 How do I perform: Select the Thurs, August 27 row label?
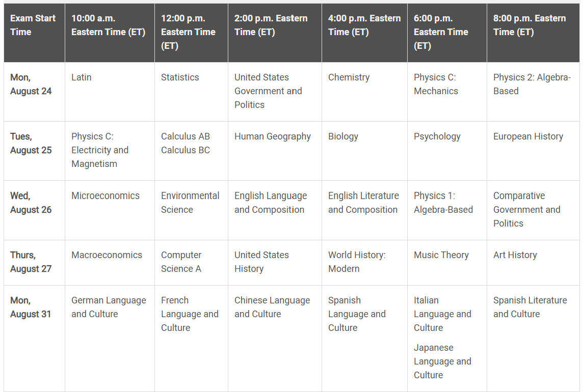point(31,262)
